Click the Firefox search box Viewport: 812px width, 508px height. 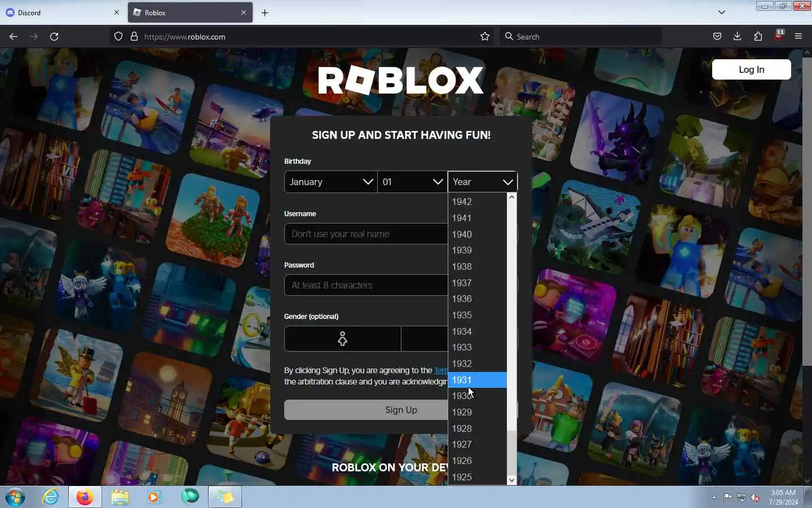click(581, 37)
